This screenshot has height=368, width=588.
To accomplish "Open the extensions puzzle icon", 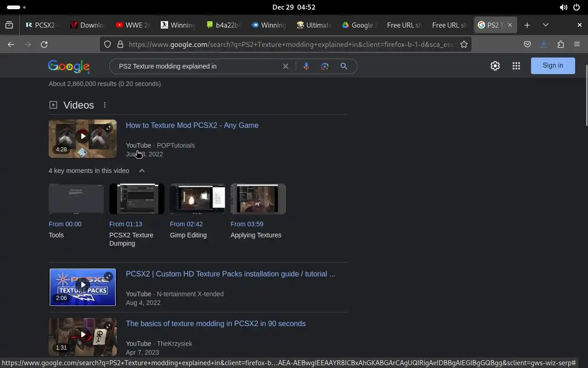I will point(560,44).
